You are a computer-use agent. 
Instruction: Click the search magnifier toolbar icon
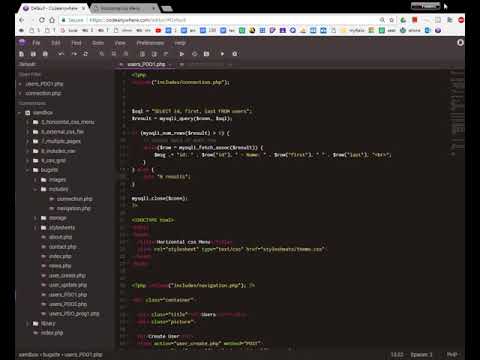pos(102,54)
